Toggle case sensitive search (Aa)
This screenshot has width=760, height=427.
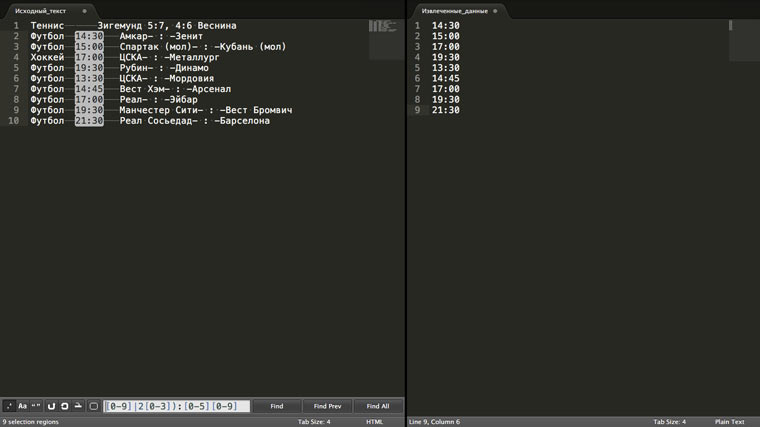coord(22,406)
